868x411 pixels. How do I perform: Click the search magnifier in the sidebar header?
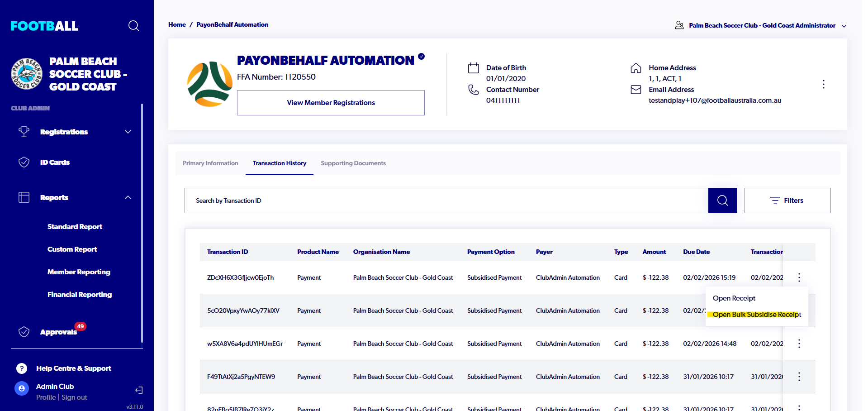coord(133,26)
